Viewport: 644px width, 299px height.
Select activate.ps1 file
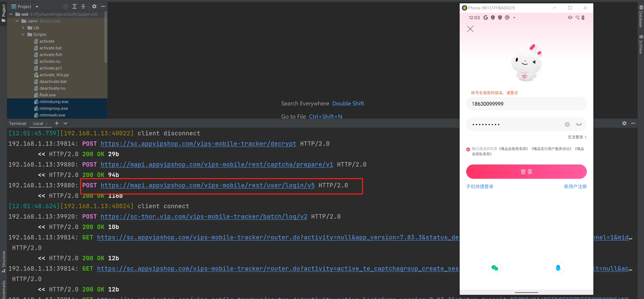click(51, 68)
